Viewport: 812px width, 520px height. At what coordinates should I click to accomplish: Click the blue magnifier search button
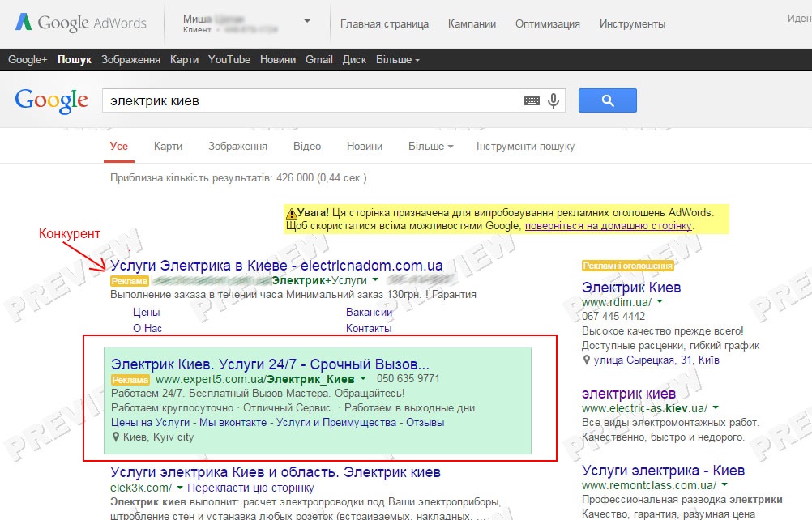608,100
